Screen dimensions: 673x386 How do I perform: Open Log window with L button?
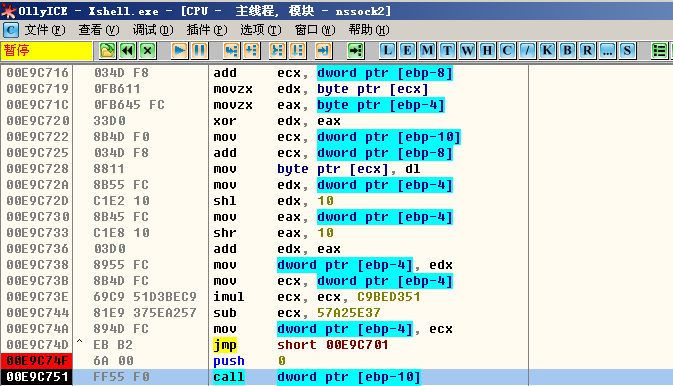[x=387, y=51]
